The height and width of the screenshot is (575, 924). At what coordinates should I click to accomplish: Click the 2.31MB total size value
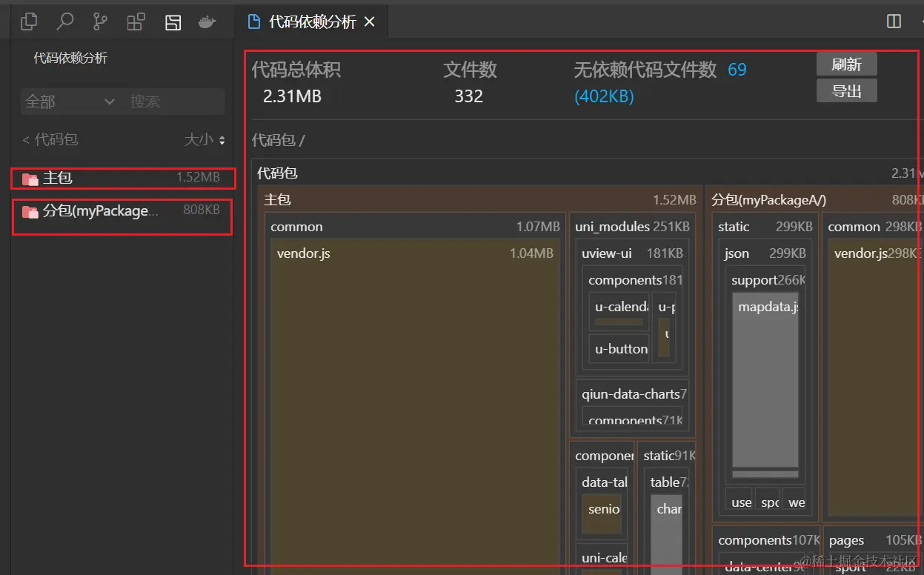292,96
